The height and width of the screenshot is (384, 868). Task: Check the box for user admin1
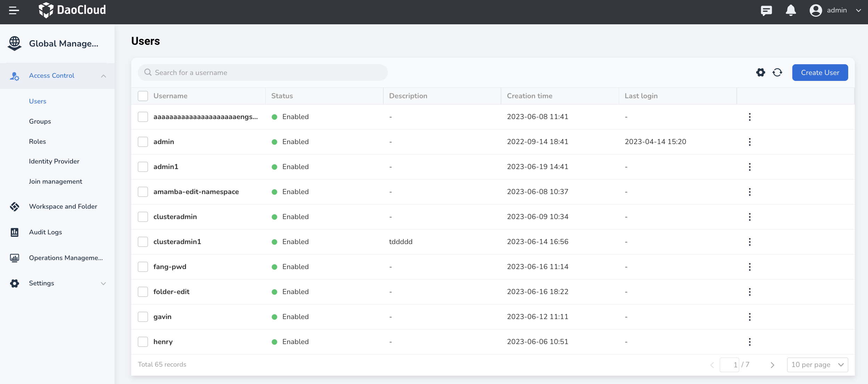pyautogui.click(x=143, y=167)
